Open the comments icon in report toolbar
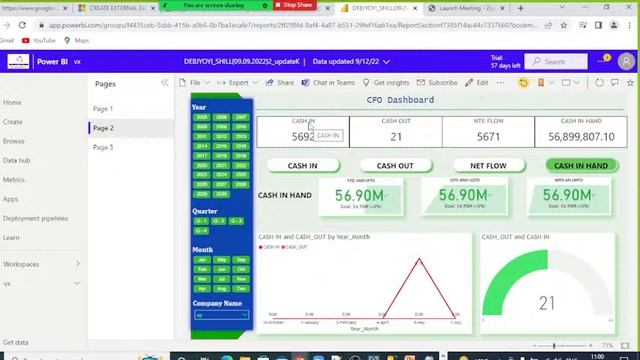 (x=615, y=83)
